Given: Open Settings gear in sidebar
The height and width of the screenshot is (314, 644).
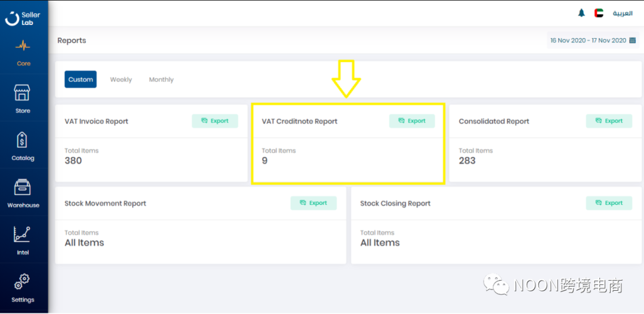Looking at the screenshot, I should click(x=23, y=281).
